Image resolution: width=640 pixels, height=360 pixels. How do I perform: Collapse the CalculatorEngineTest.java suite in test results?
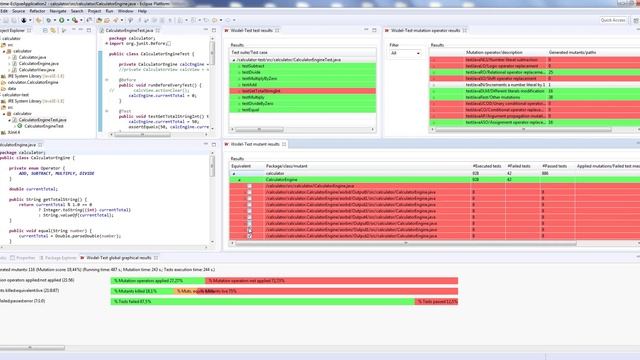[x=234, y=60]
